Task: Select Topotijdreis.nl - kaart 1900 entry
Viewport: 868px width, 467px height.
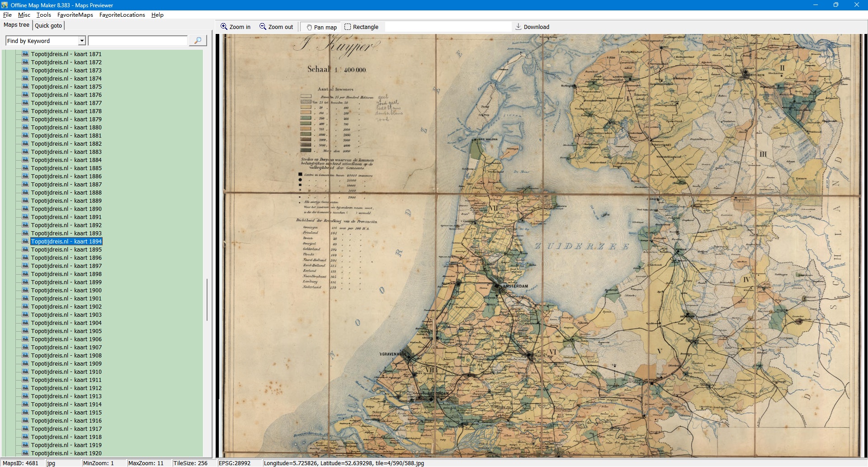Action: pyautogui.click(x=66, y=290)
